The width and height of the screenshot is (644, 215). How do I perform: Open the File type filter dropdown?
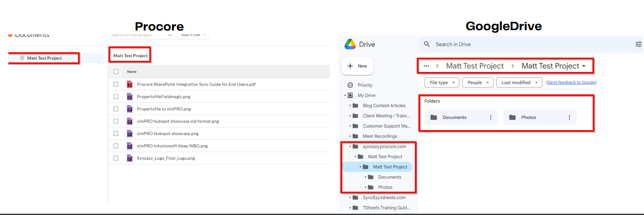(442, 82)
